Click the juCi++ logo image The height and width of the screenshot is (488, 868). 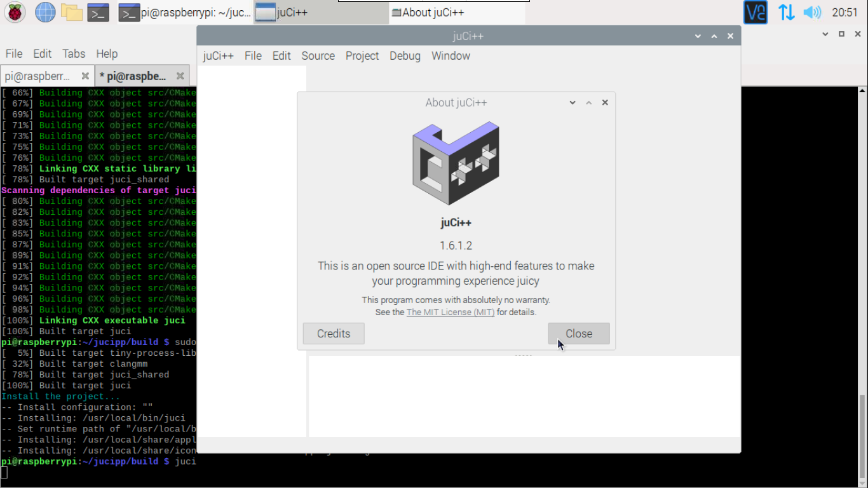click(456, 163)
